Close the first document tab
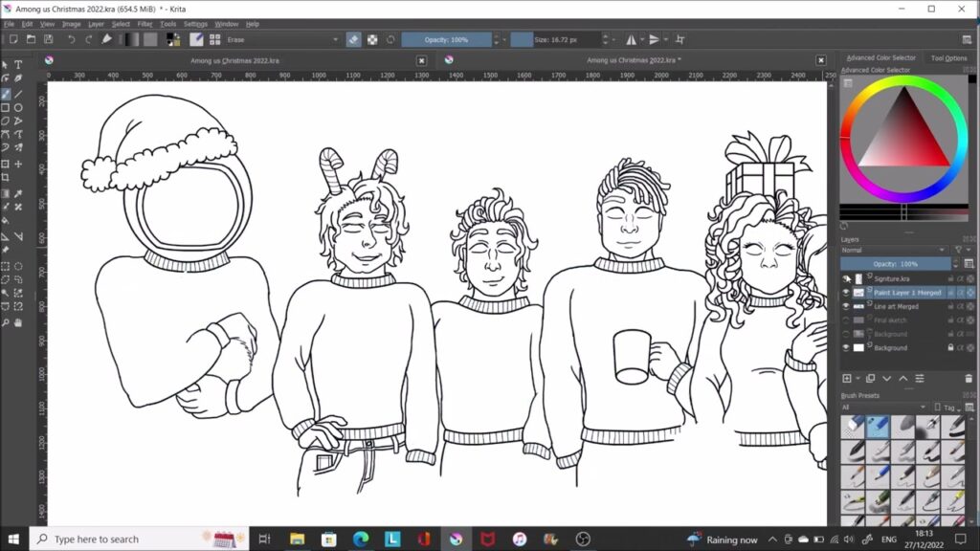980x551 pixels. coord(421,60)
